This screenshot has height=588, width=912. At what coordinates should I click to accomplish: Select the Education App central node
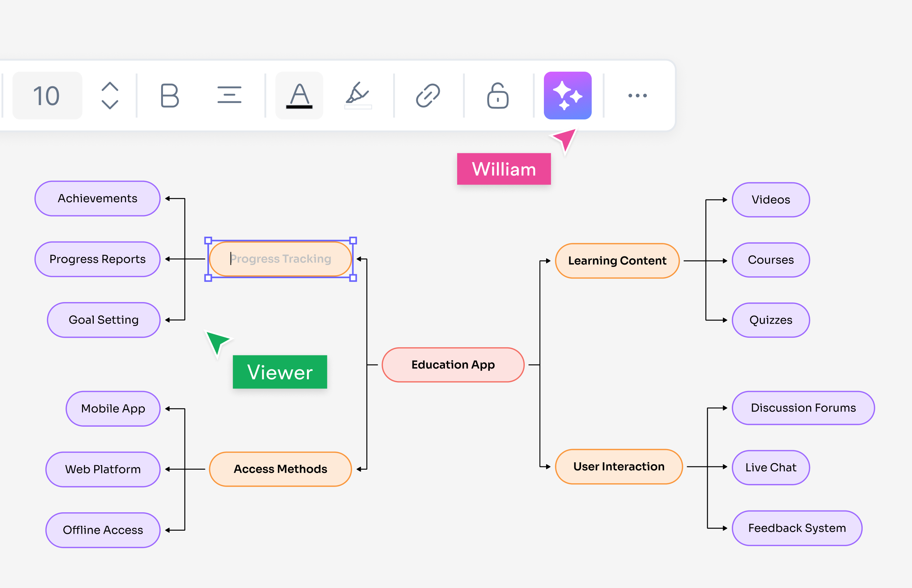453,365
